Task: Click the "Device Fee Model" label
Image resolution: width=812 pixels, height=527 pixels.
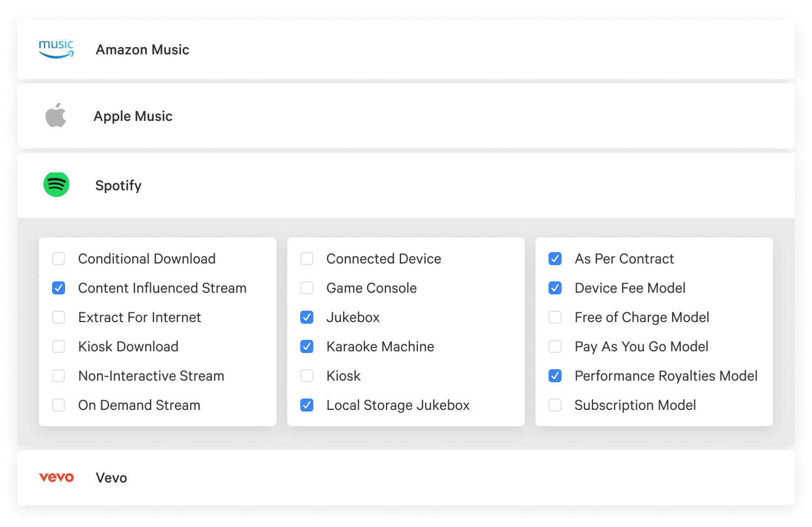Action: tap(630, 288)
